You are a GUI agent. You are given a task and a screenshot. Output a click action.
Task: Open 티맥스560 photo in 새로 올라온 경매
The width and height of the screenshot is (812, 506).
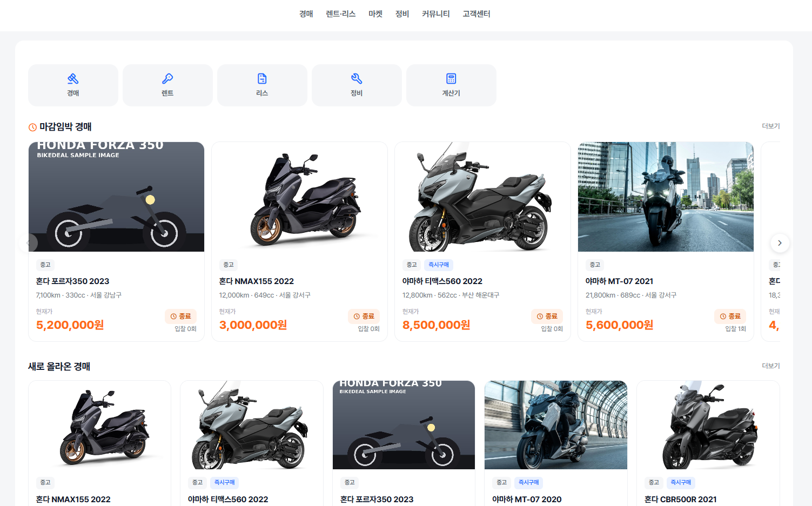pyautogui.click(x=252, y=425)
